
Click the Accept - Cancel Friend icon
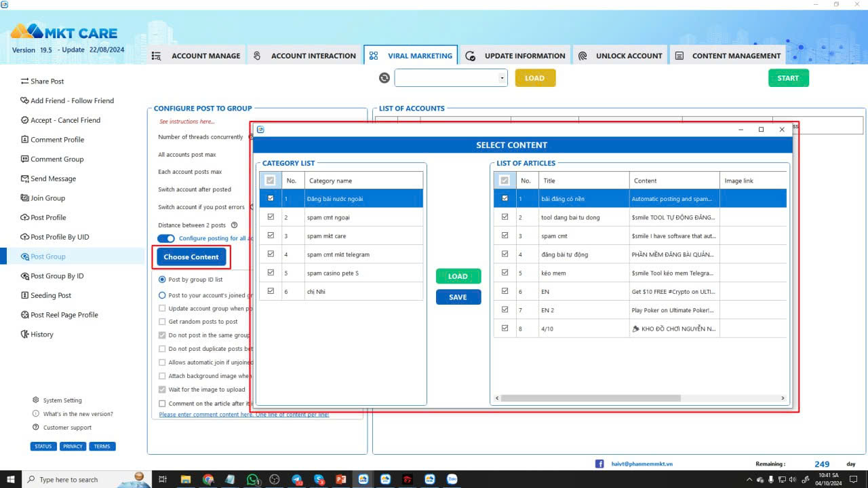[24, 120]
